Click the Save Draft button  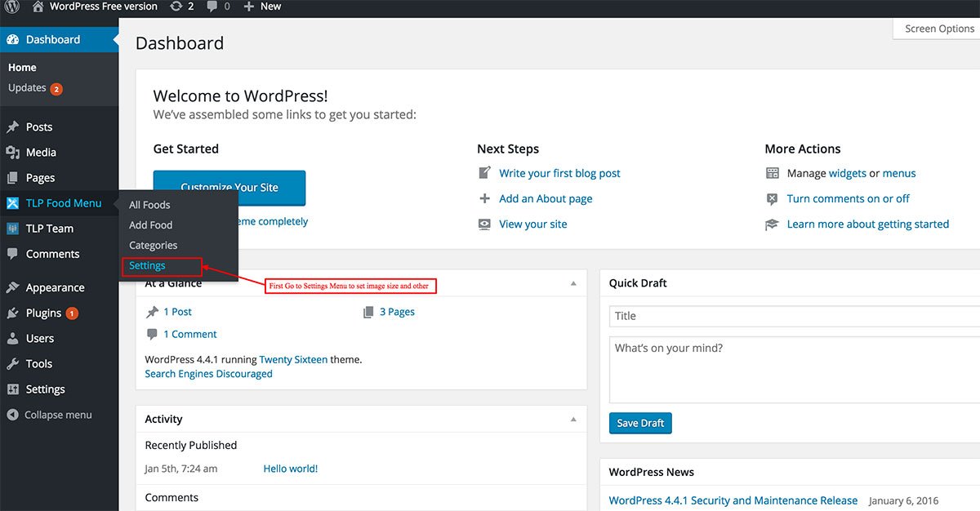tap(640, 423)
